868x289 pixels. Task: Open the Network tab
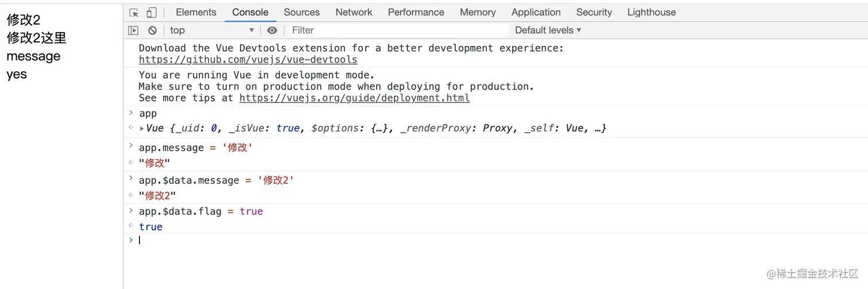coord(354,12)
